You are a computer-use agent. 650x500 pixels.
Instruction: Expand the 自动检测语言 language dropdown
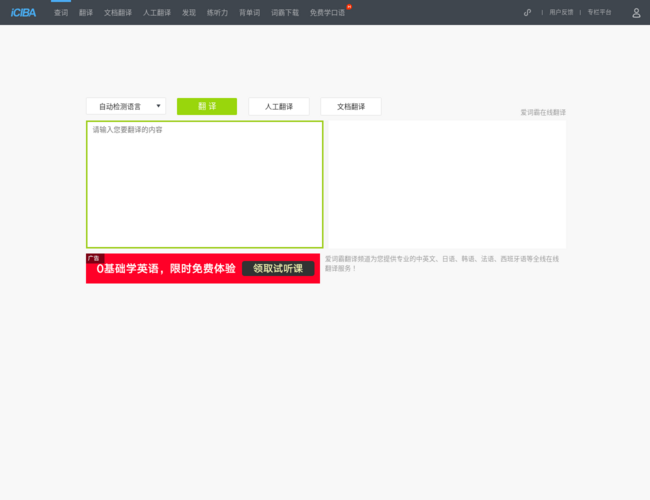click(126, 107)
